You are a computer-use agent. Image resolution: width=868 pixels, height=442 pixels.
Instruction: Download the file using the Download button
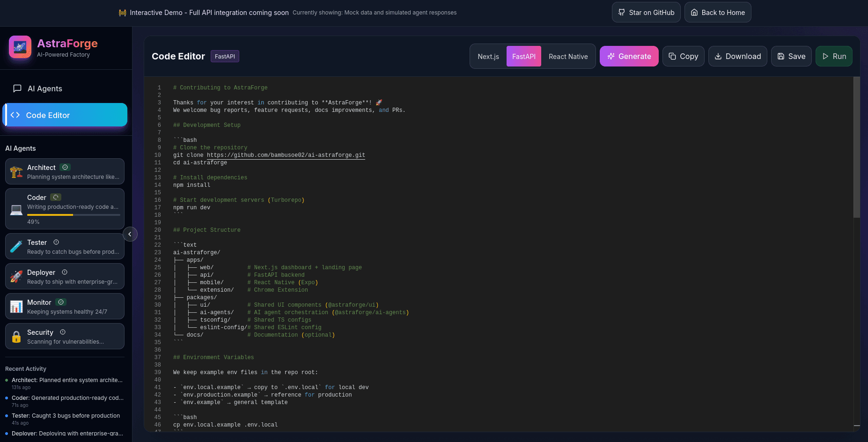(x=737, y=56)
